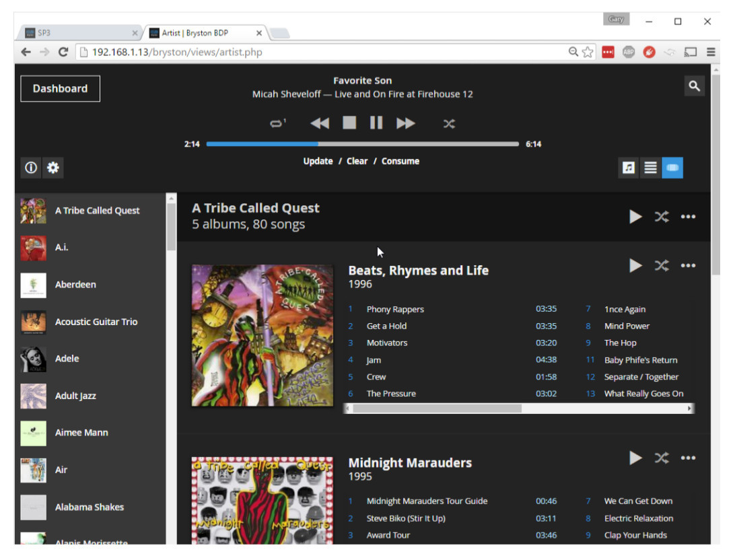Toggle shuffle in the player controls
Viewport: 735px width, 560px height.
(449, 124)
